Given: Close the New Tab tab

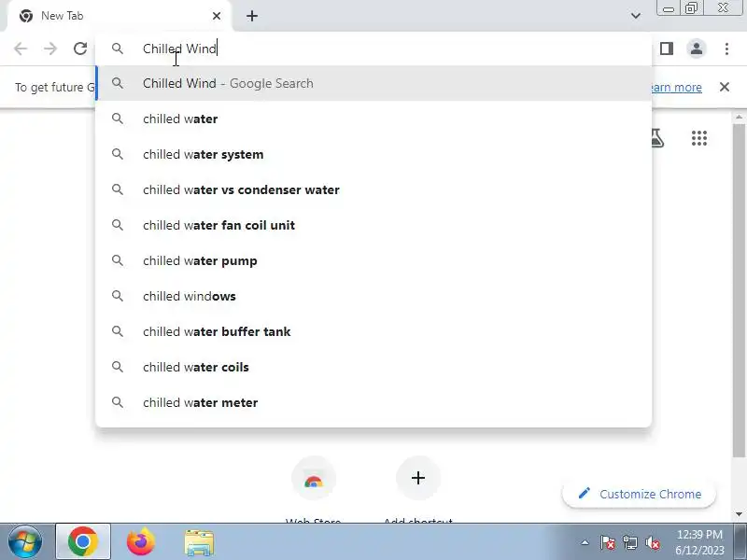Looking at the screenshot, I should click(217, 16).
